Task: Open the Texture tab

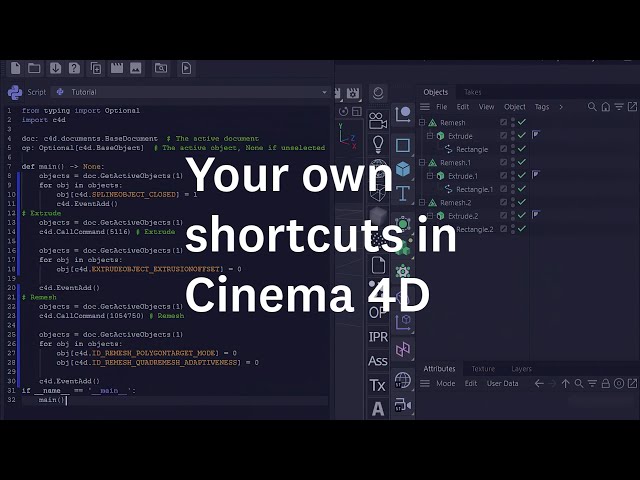Action: click(x=483, y=369)
